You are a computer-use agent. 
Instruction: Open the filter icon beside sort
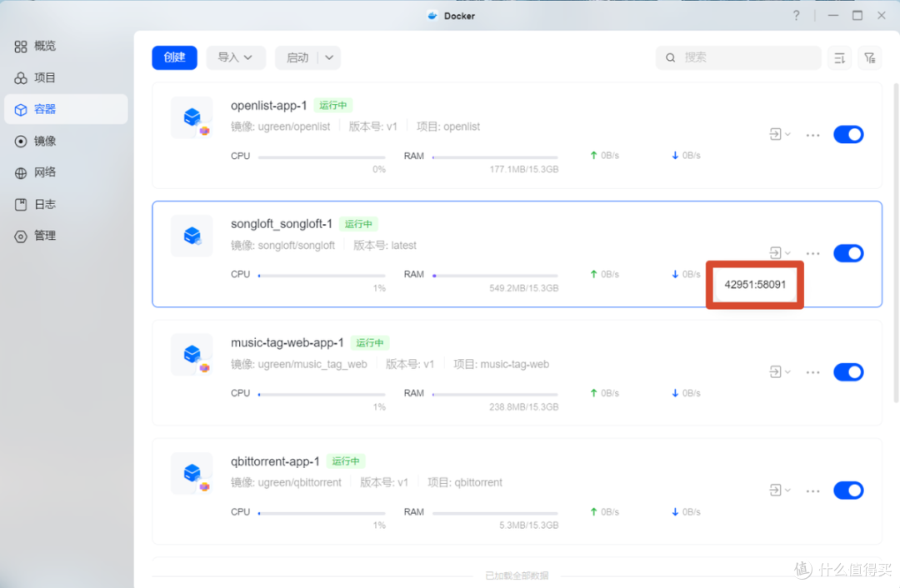point(869,58)
